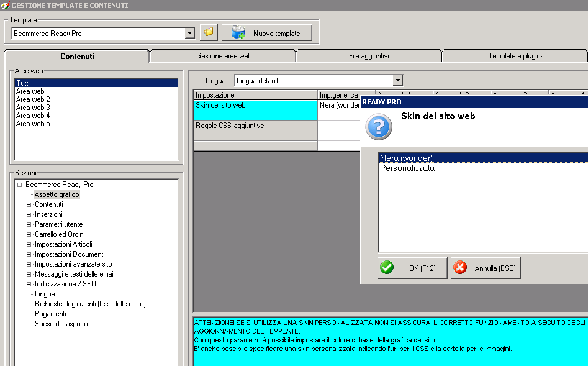Select Personalizzata skin option
This screenshot has width=588, height=366.
(483, 168)
